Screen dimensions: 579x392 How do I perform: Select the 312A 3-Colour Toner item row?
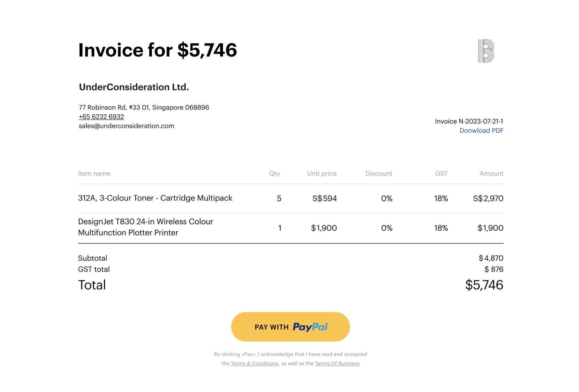[x=155, y=198]
